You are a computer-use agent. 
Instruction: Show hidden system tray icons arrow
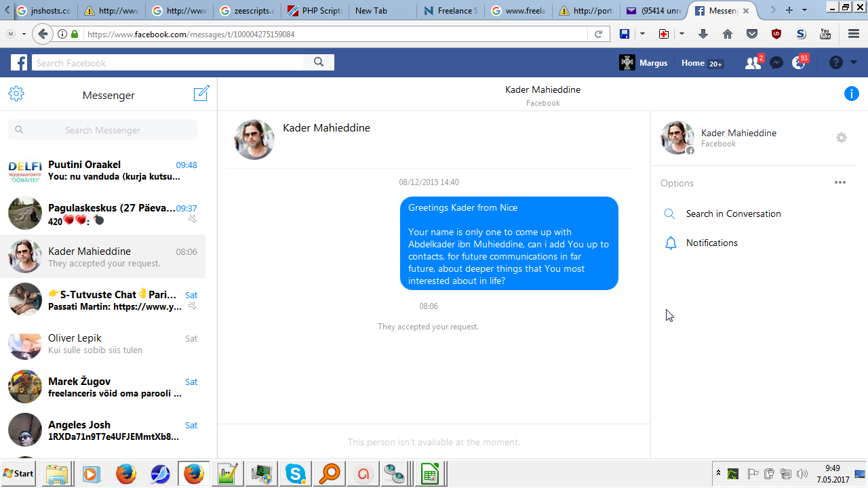[x=718, y=473]
